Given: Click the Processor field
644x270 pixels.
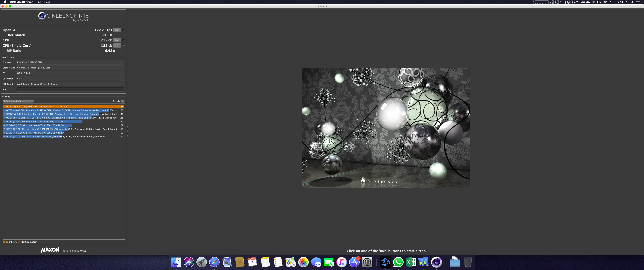Looking at the screenshot, I should click(x=70, y=62).
